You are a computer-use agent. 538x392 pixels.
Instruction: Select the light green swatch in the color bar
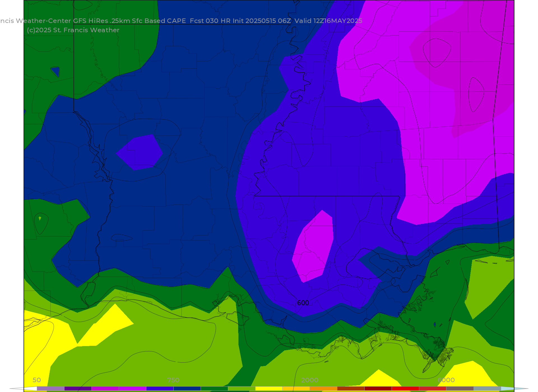coord(242,389)
